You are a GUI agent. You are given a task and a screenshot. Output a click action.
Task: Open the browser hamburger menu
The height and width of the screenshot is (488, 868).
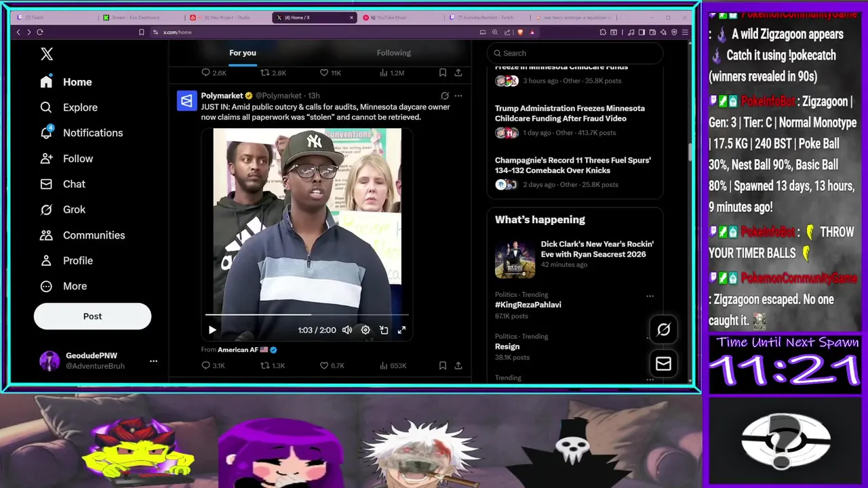(685, 32)
